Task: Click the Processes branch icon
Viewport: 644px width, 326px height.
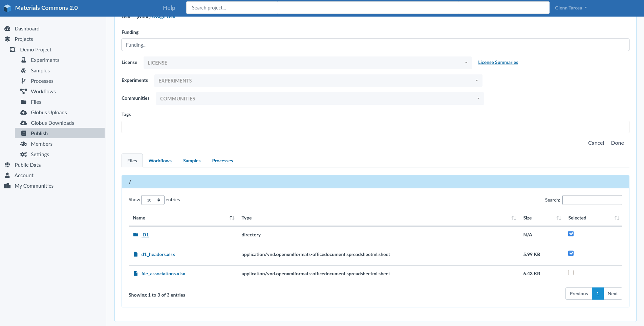Action: coord(23,81)
